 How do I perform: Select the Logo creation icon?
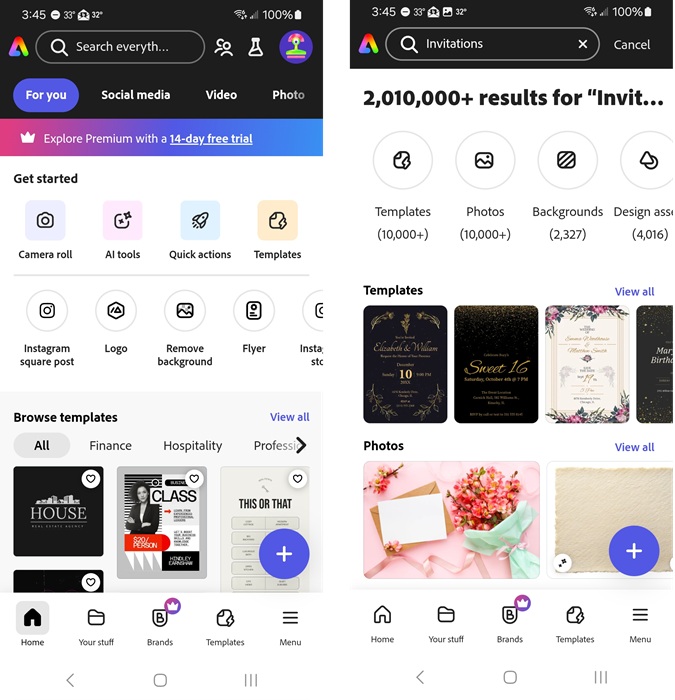coord(116,311)
